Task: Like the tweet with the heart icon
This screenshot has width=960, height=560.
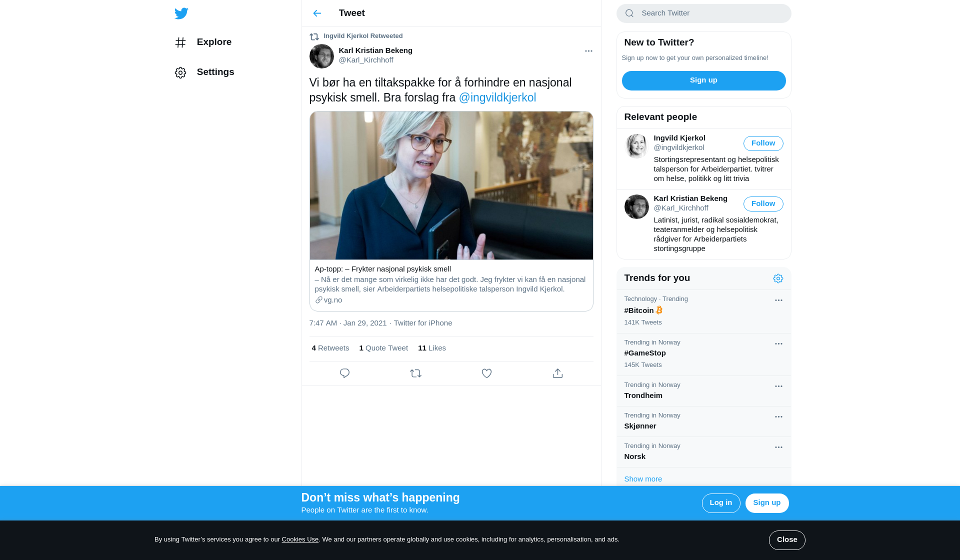Action: click(486, 373)
